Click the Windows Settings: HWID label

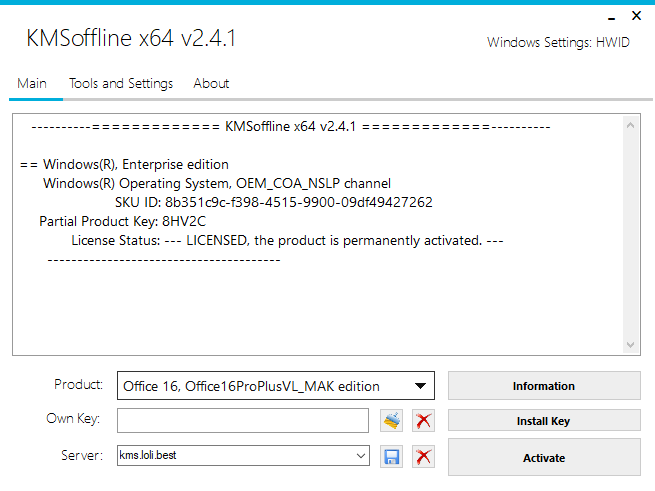(558, 42)
